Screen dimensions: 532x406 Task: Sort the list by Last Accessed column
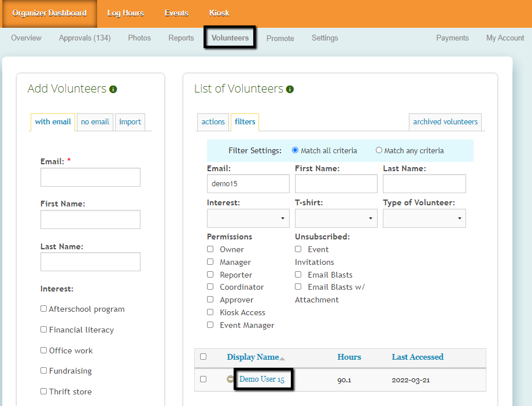[x=418, y=357]
